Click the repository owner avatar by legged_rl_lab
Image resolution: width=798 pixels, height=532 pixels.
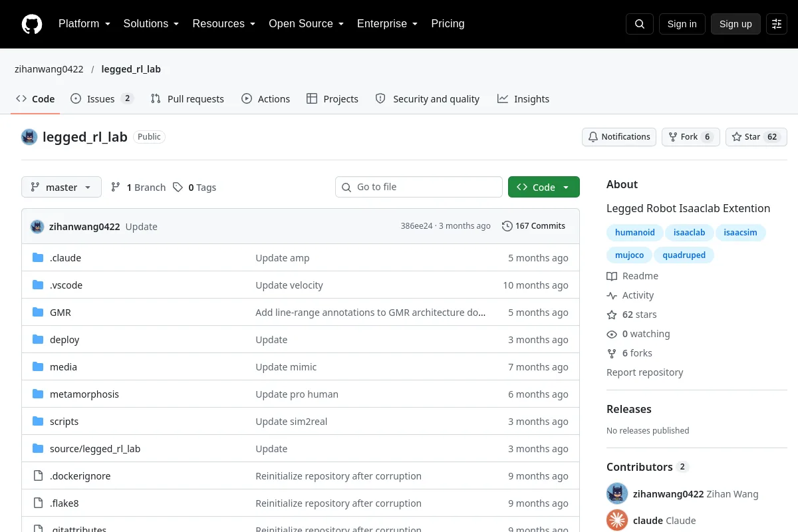tap(29, 137)
